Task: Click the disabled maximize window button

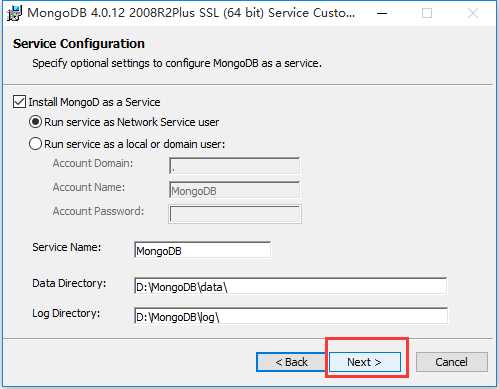Action: tap(427, 13)
